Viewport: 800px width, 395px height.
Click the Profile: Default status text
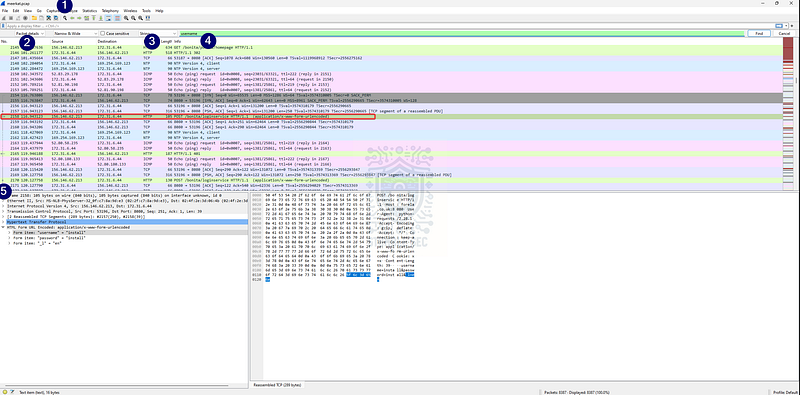point(785,392)
